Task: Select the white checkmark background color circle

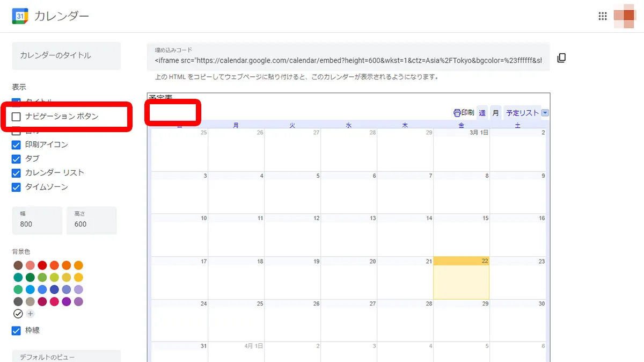Action: pyautogui.click(x=18, y=314)
